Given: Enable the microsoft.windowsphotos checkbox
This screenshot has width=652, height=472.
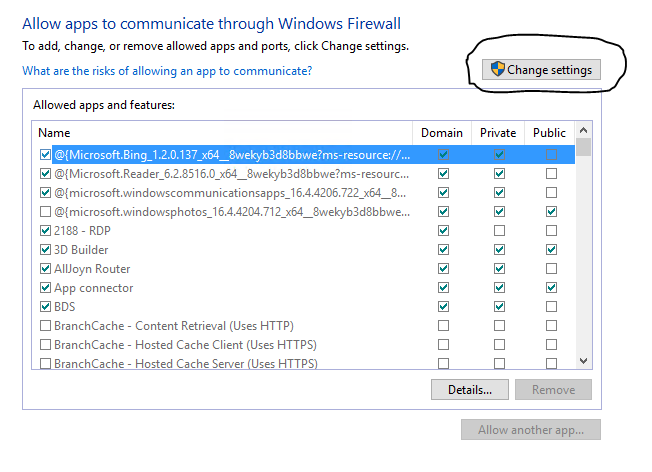Looking at the screenshot, I should [45, 212].
